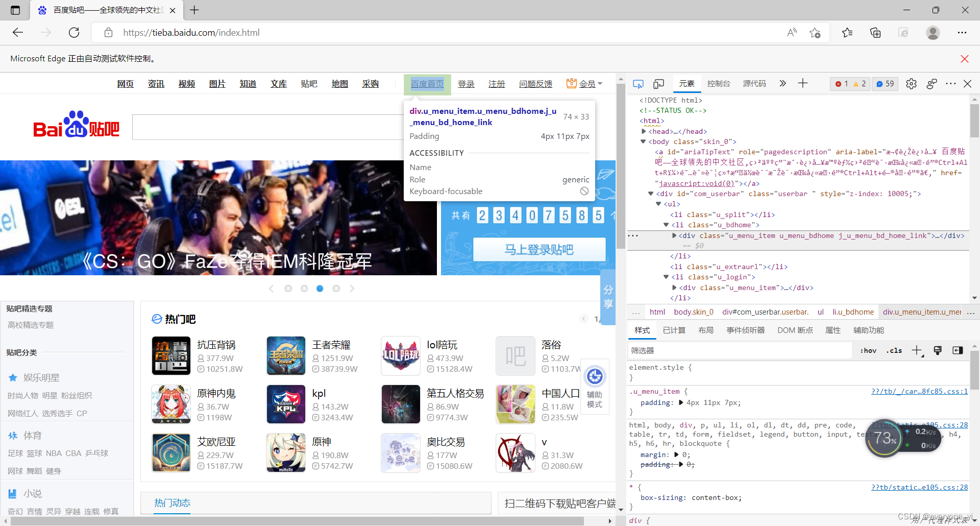Image resolution: width=980 pixels, height=526 pixels.
Task: Open the 已计算 computed tab
Action: pyautogui.click(x=674, y=330)
